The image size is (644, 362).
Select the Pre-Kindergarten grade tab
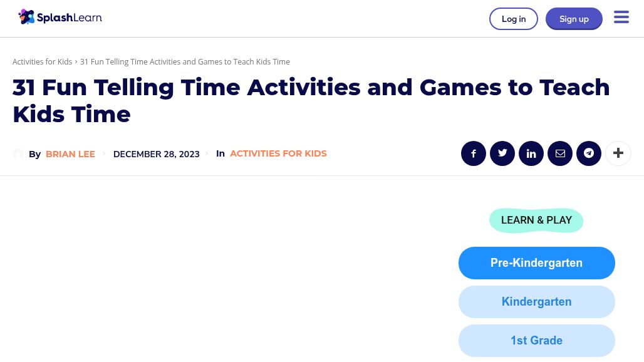click(x=536, y=263)
